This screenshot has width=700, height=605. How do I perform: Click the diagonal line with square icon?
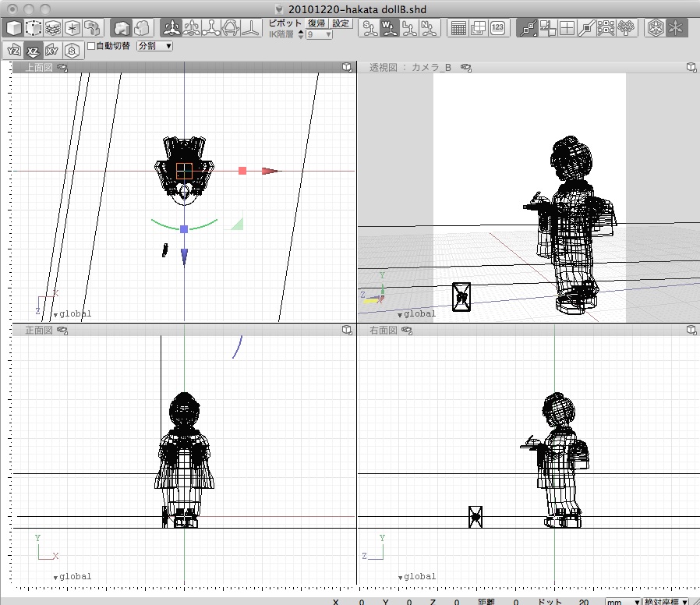(x=587, y=28)
